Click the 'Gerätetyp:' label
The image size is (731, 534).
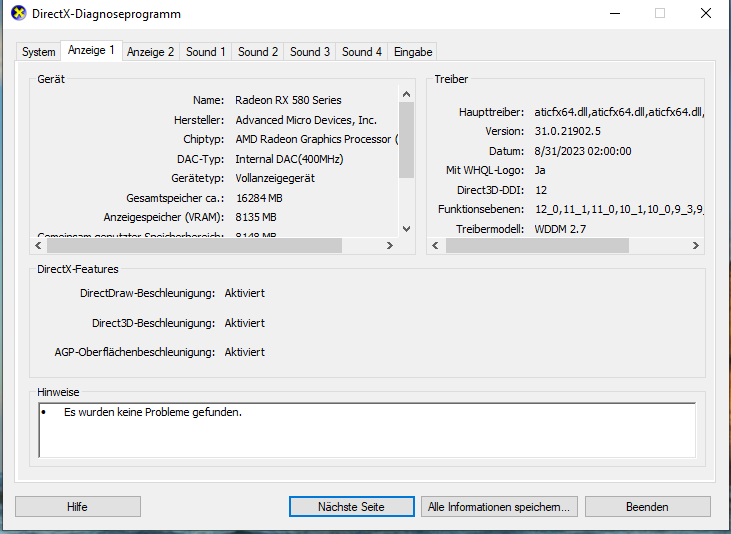click(x=198, y=179)
